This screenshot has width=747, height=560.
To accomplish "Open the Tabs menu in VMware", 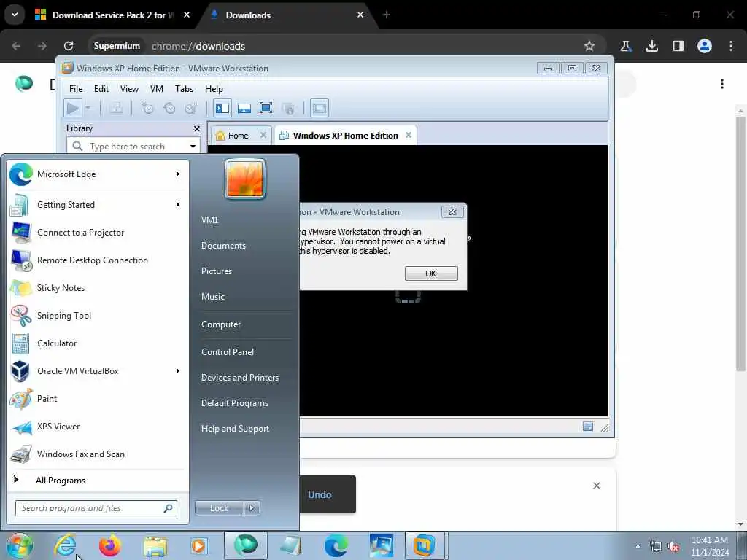I will [184, 88].
